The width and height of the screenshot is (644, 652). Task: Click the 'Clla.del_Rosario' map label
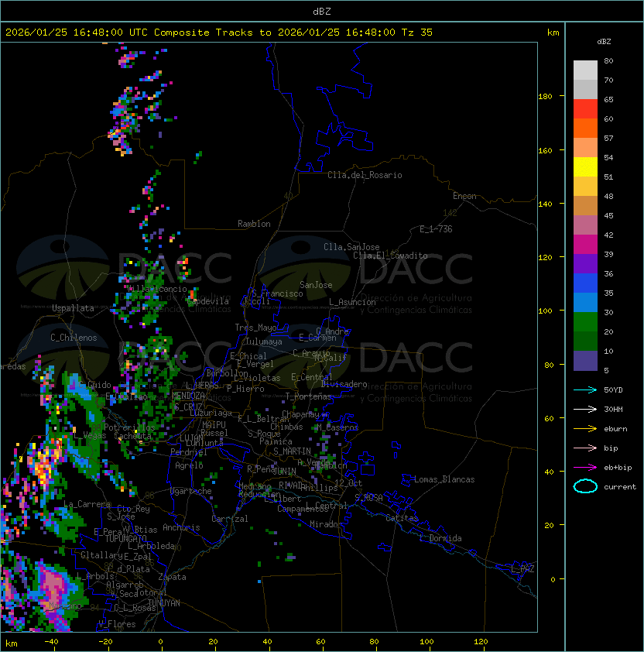[x=365, y=175]
